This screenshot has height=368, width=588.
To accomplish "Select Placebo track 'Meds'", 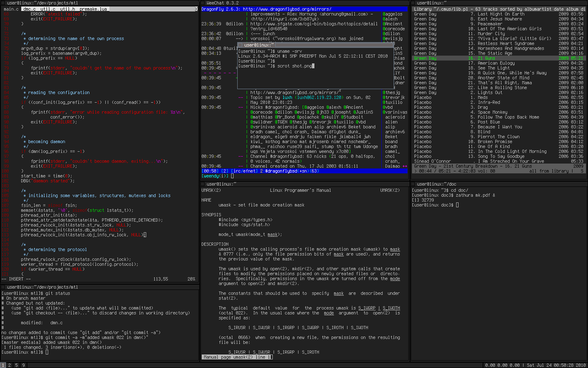I will [x=483, y=97].
